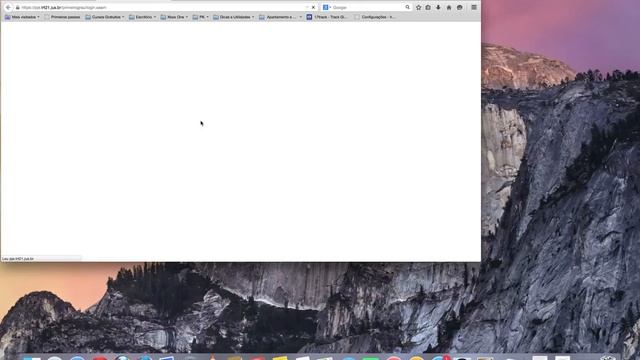Viewport: 640px width, 360px height.
Task: Expand the Mais visitados bookmarks menu
Action: click(22, 17)
